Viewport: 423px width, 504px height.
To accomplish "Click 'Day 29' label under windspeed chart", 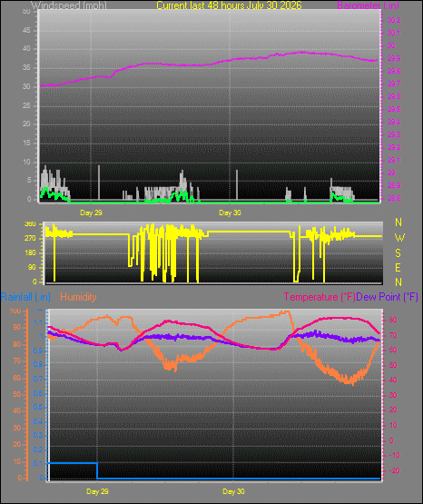I will click(x=91, y=212).
